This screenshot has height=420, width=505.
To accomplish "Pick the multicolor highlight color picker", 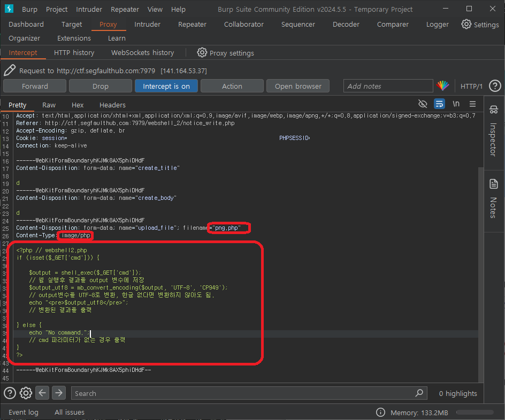I will 443,85.
